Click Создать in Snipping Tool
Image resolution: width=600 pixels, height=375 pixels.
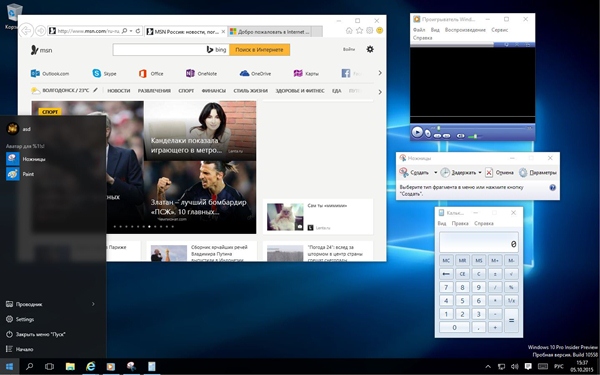[x=414, y=173]
